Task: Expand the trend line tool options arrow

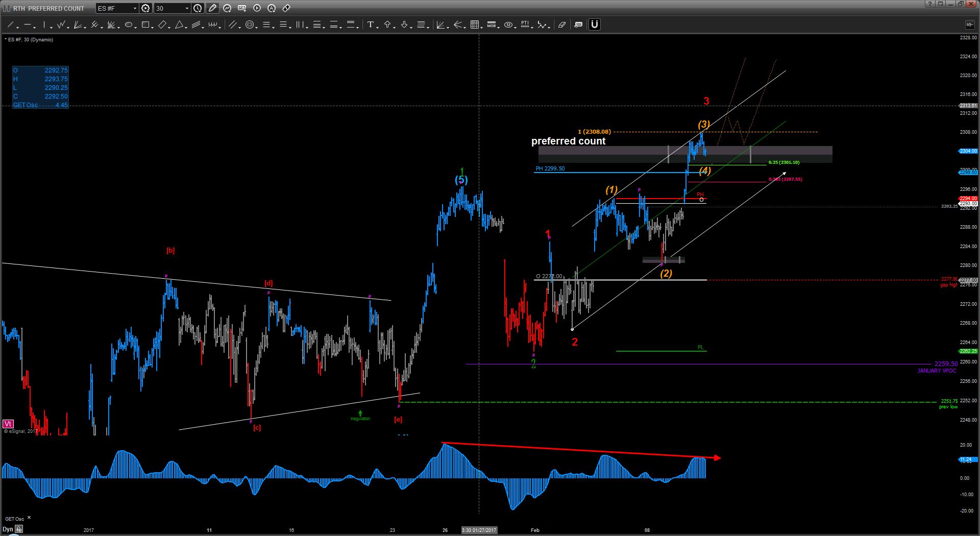Action: click(x=18, y=27)
